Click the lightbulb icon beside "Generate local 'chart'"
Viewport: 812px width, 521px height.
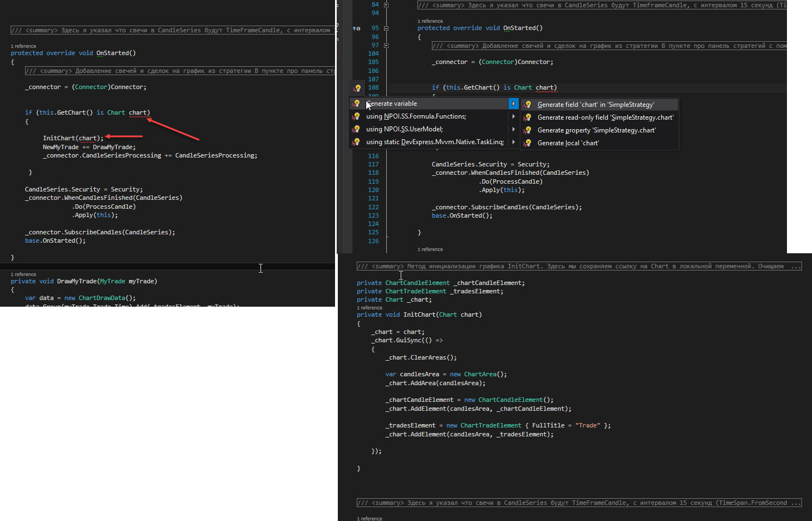pyautogui.click(x=527, y=143)
